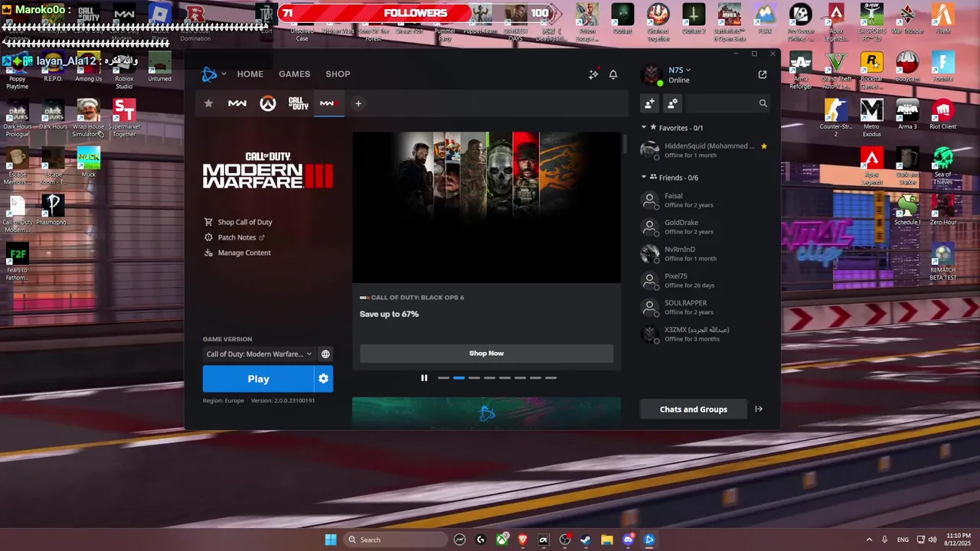The image size is (980, 551).
Task: Click the Shop Now button
Action: click(x=486, y=354)
